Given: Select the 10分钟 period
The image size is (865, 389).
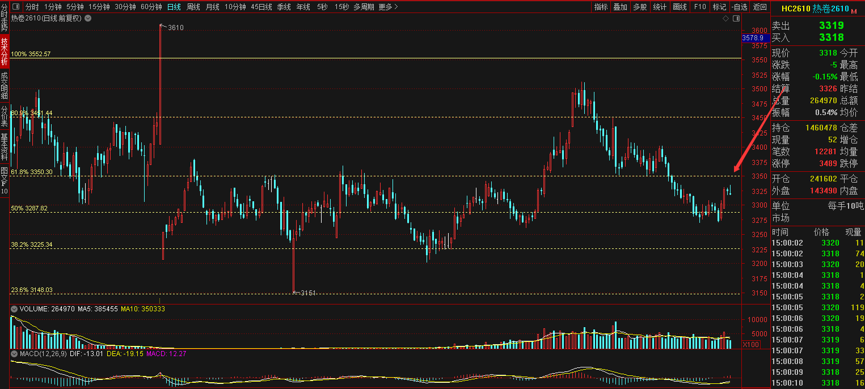Looking at the screenshot, I should pos(236,7).
